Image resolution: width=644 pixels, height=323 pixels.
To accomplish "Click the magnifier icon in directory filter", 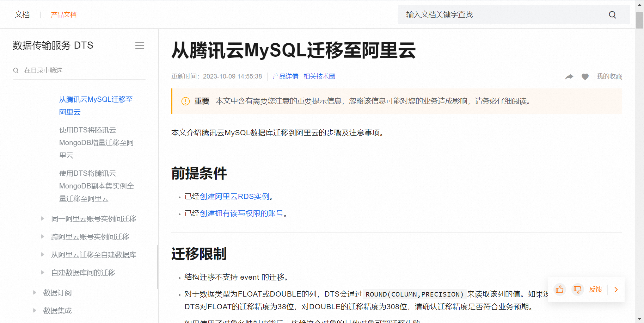I will (16, 70).
